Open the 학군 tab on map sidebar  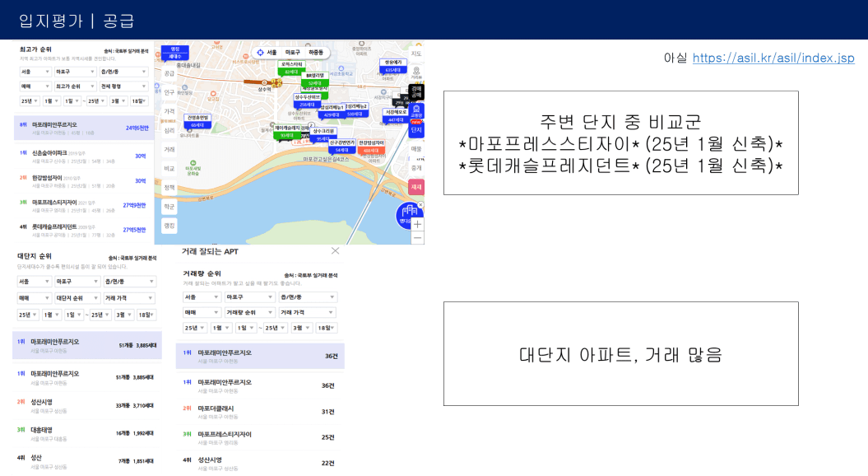pos(169,207)
